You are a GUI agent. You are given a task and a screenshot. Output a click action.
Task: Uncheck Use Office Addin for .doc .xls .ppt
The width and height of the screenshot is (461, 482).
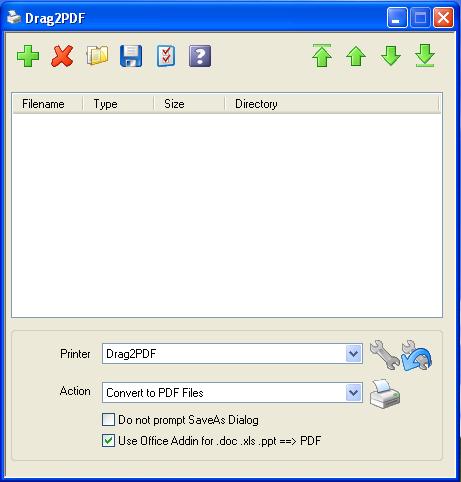click(108, 441)
